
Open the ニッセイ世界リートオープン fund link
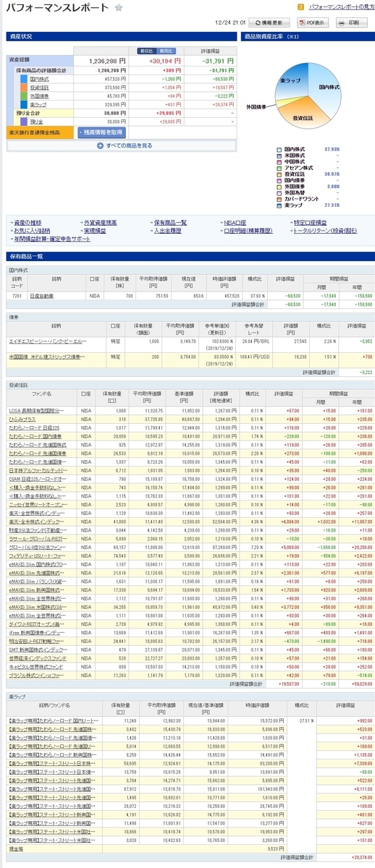37,504
